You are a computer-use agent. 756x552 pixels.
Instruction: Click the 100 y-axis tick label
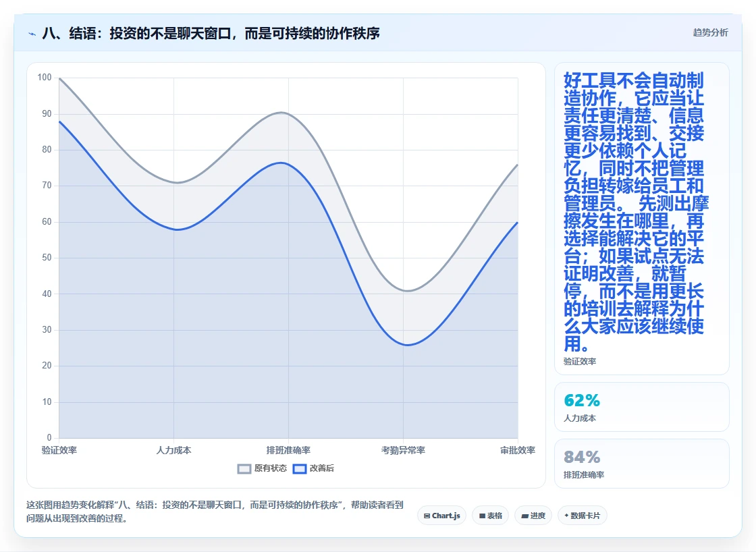45,78
